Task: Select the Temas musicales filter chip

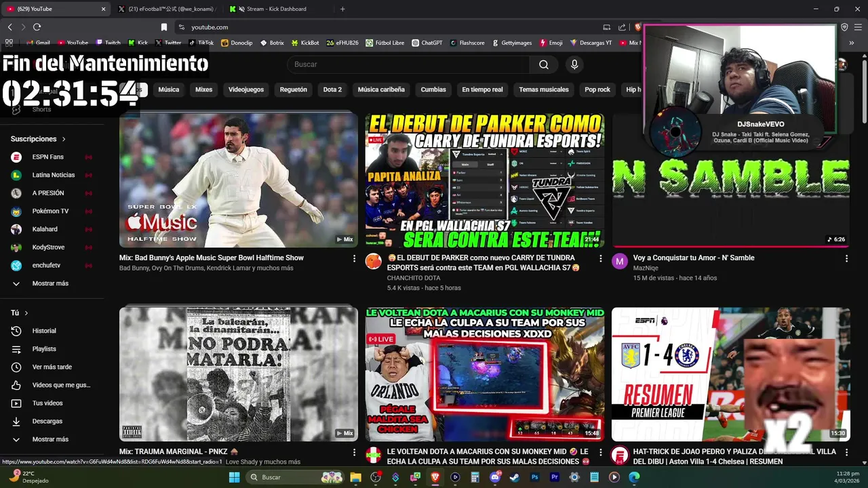Action: tap(544, 89)
